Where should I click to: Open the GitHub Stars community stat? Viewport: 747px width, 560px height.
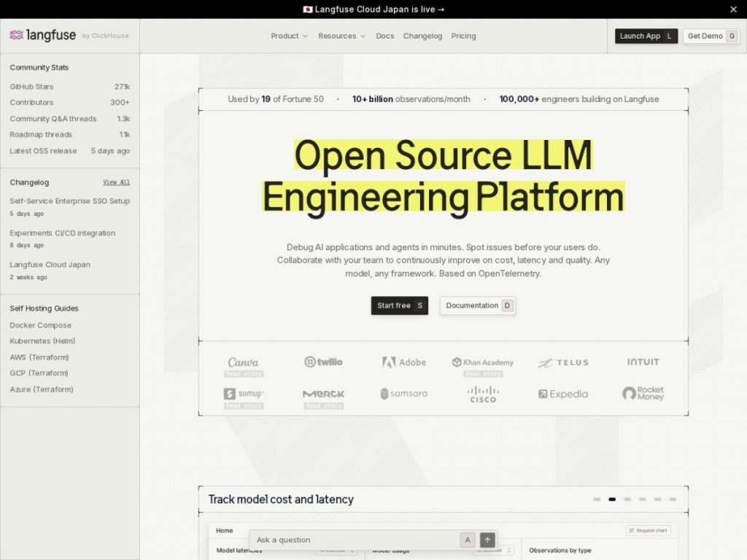click(x=69, y=86)
